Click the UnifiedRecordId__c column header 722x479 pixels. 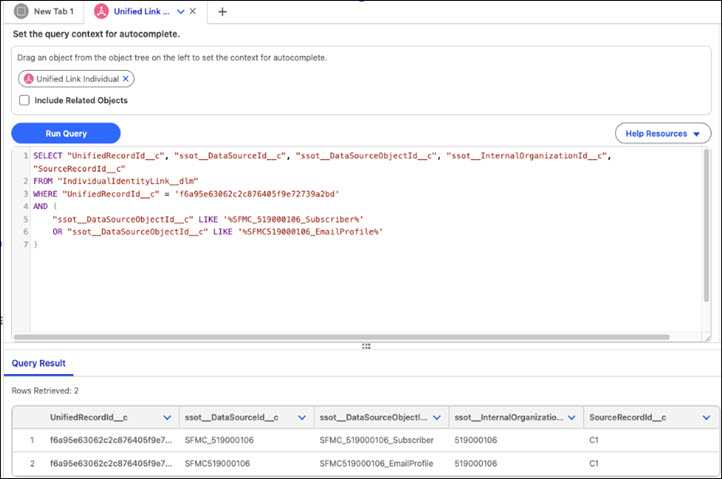(89, 417)
